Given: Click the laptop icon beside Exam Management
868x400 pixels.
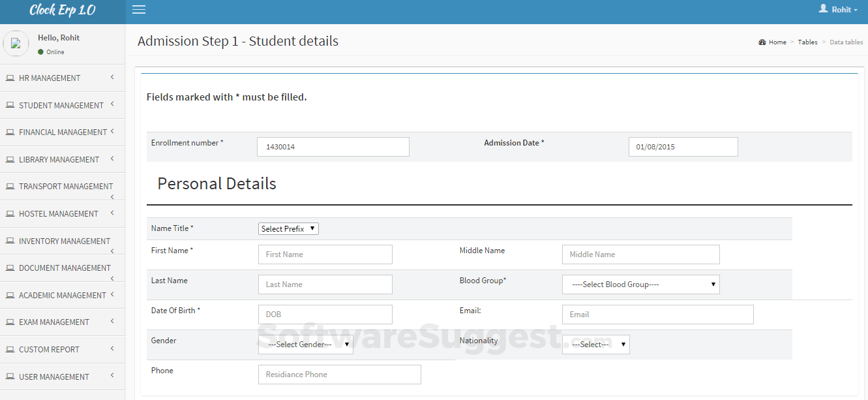Looking at the screenshot, I should 10,322.
